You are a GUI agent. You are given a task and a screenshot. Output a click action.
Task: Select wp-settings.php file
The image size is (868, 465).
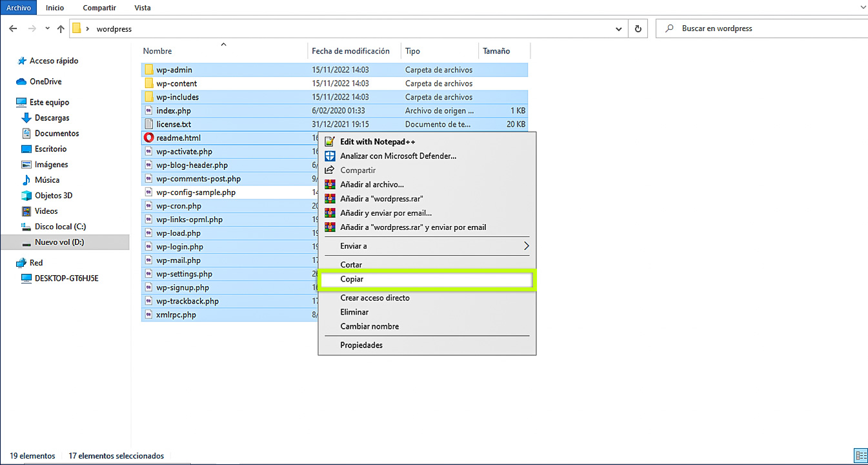pyautogui.click(x=184, y=274)
